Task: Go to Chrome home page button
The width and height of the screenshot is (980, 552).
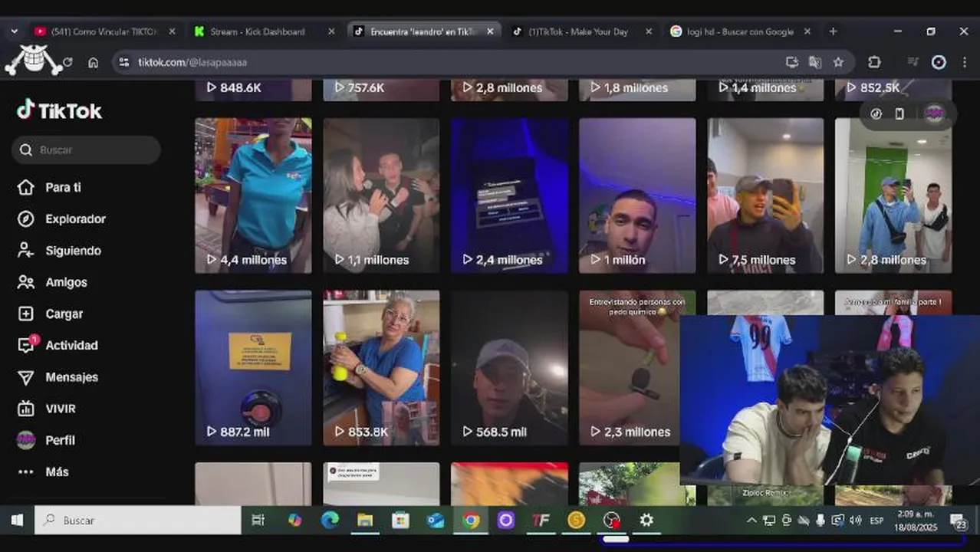Action: 93,62
